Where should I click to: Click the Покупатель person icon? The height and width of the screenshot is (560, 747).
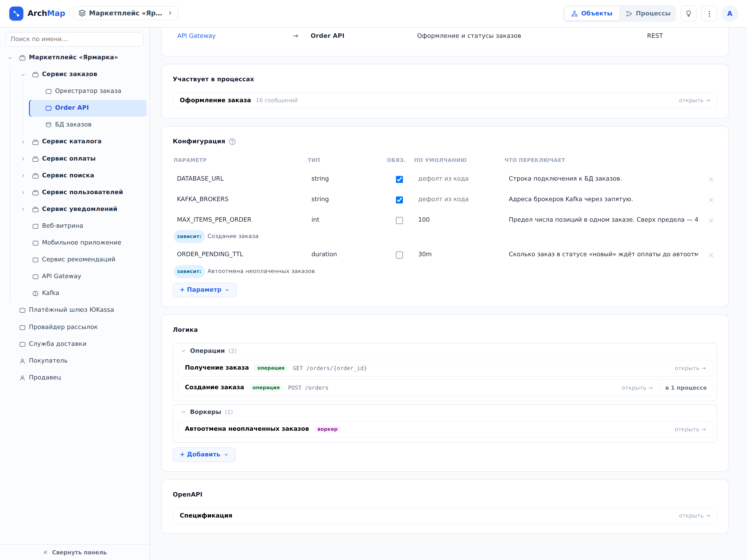pyautogui.click(x=22, y=361)
